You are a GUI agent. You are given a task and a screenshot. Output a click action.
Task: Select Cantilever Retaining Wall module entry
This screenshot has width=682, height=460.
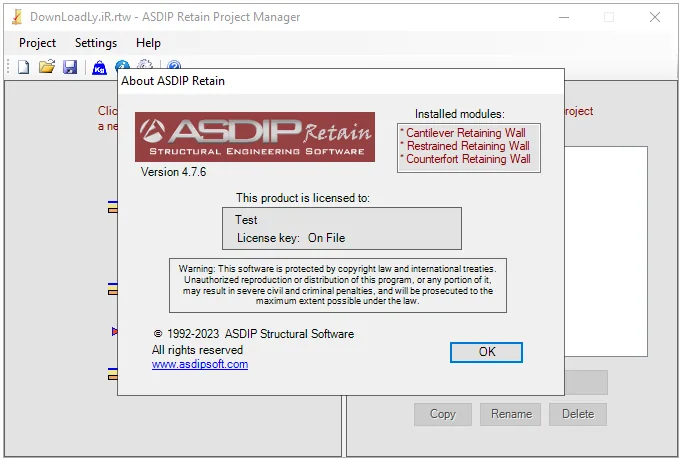(x=465, y=133)
